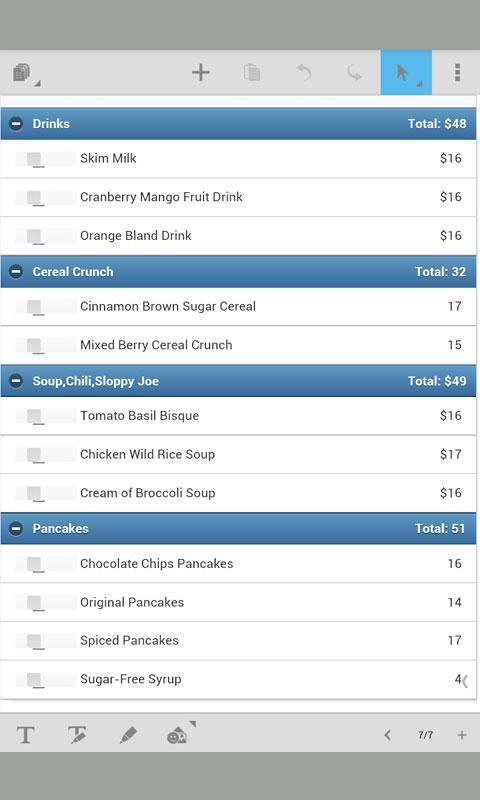Tap the plus add icon

pyautogui.click(x=200, y=72)
